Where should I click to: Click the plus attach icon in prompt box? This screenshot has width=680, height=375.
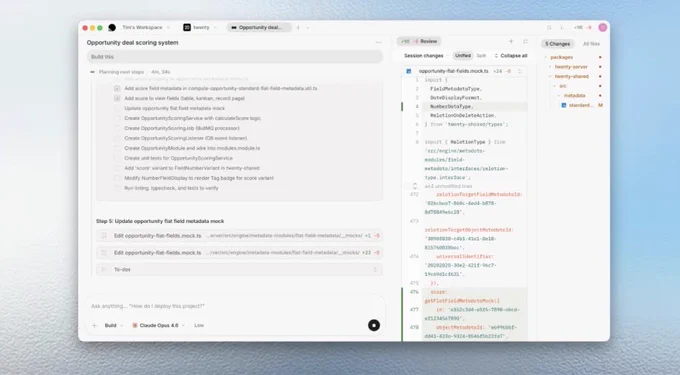[94, 325]
